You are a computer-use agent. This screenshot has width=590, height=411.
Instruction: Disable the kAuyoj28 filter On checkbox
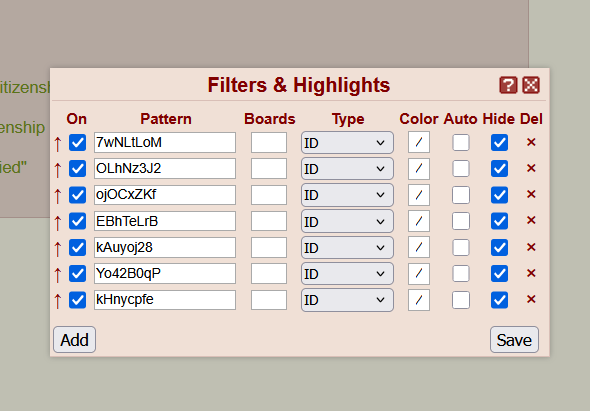pos(78,248)
